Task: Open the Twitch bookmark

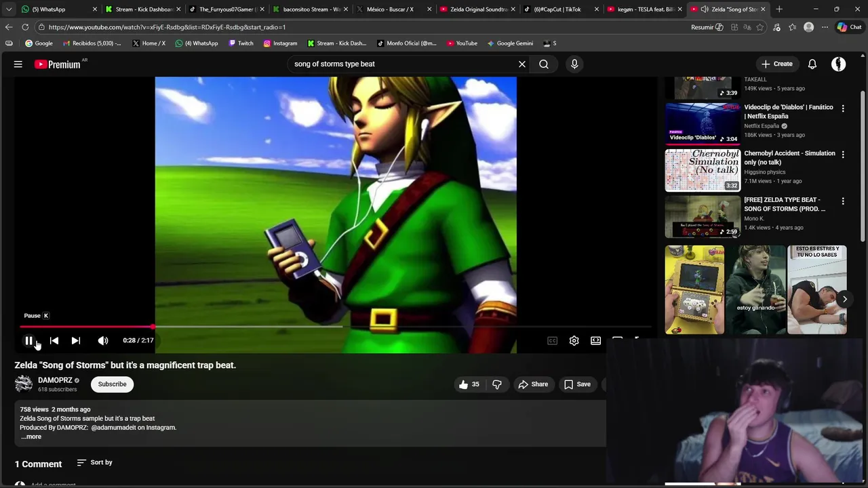Action: point(241,43)
